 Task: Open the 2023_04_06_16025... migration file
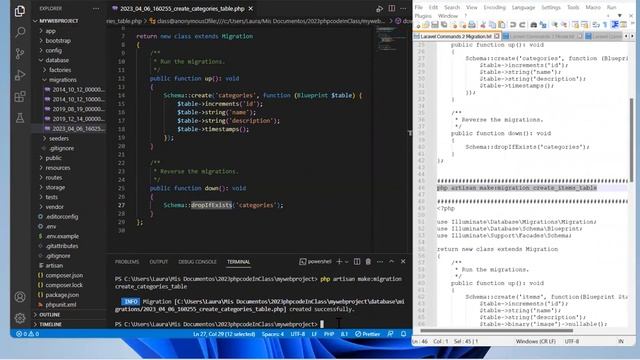69,129
